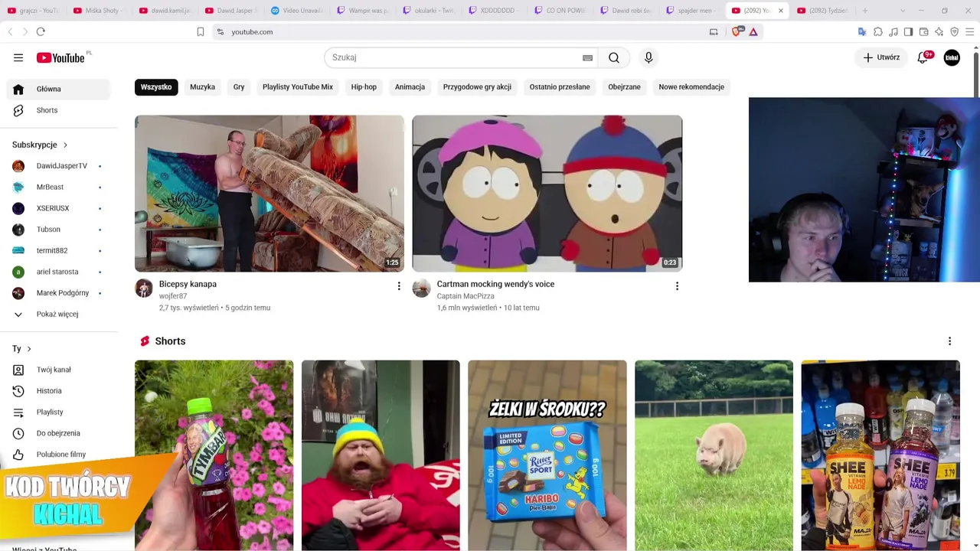Open wojfer87 channel avatar
This screenshot has width=980, height=551.
click(x=144, y=288)
